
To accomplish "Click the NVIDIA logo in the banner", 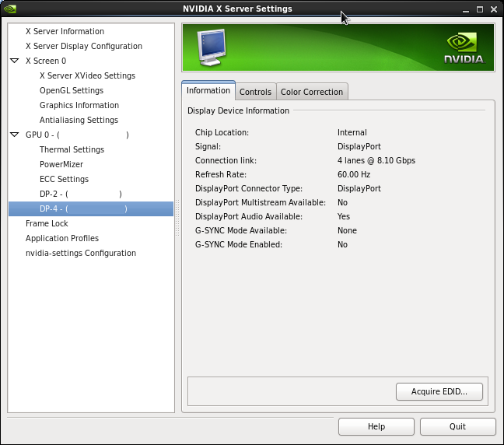I will coord(464,47).
